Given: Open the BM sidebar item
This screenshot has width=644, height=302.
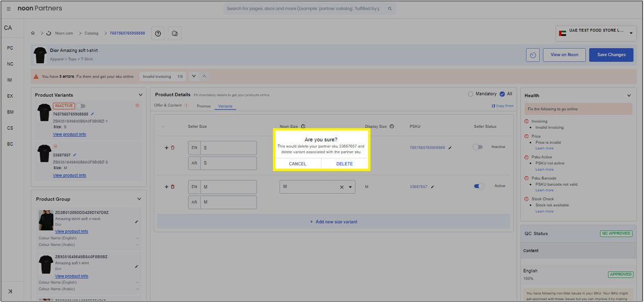Looking at the screenshot, I should pyautogui.click(x=10, y=112).
